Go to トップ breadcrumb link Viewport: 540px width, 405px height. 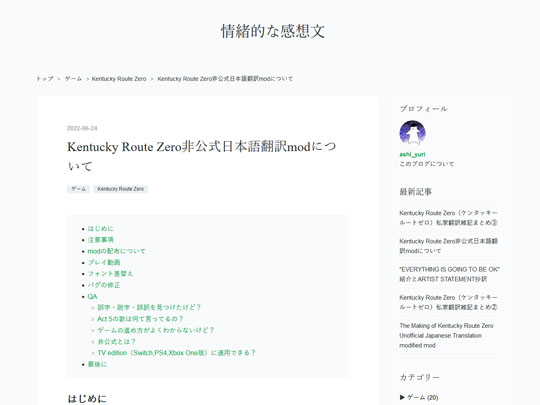tap(45, 79)
